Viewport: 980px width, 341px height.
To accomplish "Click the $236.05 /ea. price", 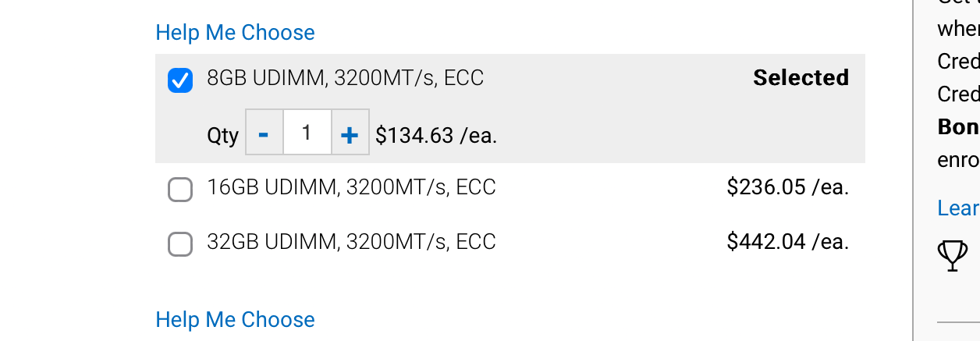I will click(787, 187).
